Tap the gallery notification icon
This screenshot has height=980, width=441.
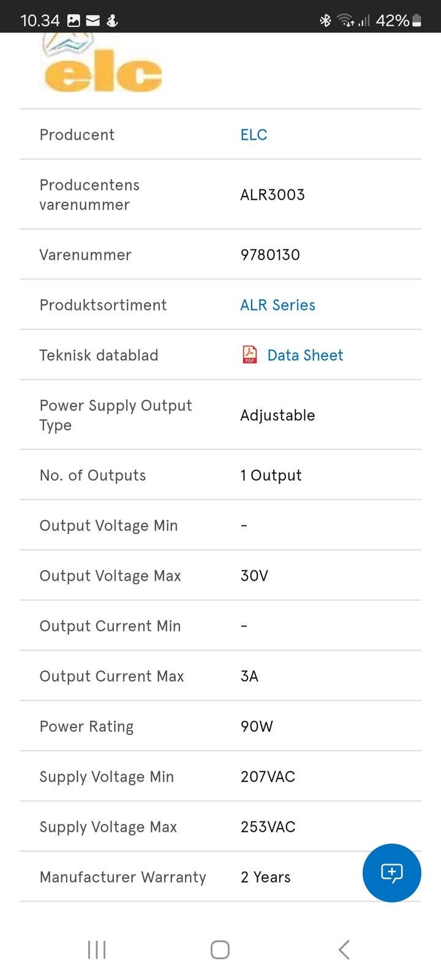(x=73, y=20)
